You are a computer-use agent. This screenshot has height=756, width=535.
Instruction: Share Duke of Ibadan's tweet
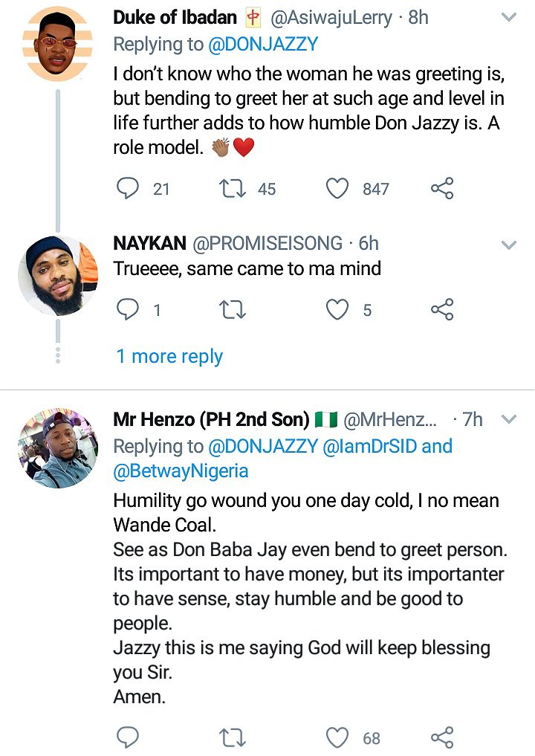pos(442,189)
